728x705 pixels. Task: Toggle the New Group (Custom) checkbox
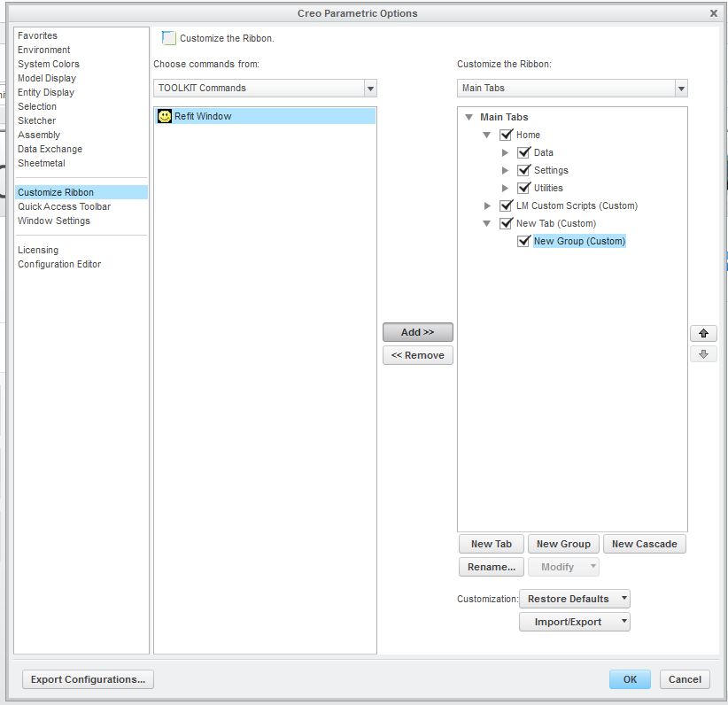coord(523,241)
